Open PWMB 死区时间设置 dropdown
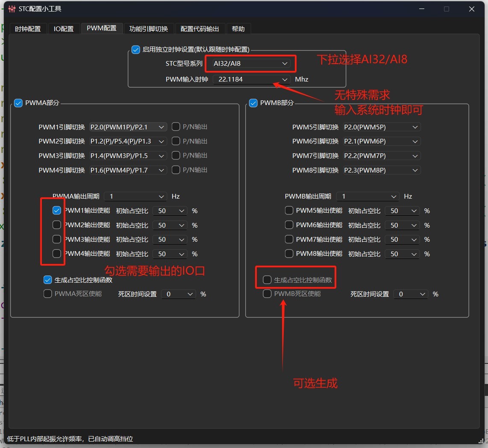This screenshot has height=448, width=488. [x=410, y=294]
